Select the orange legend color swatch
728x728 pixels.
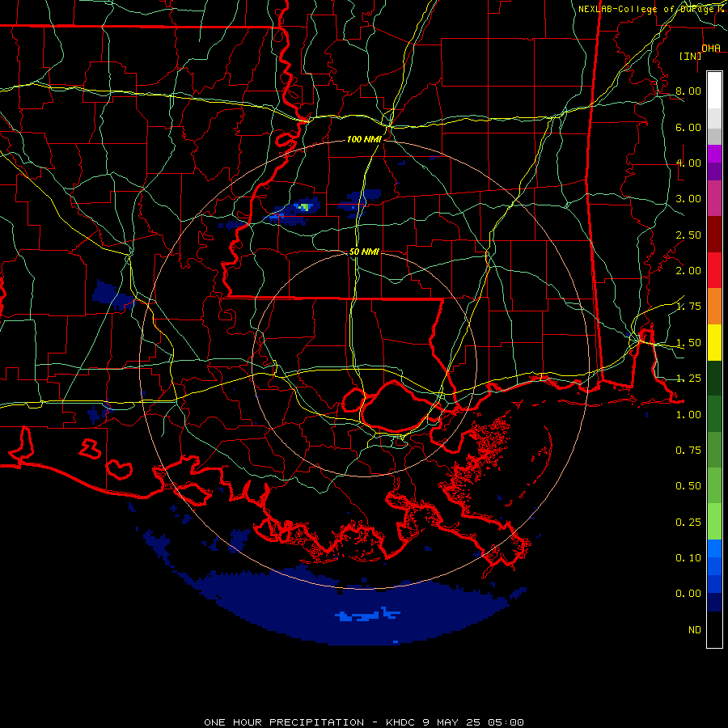click(714, 306)
